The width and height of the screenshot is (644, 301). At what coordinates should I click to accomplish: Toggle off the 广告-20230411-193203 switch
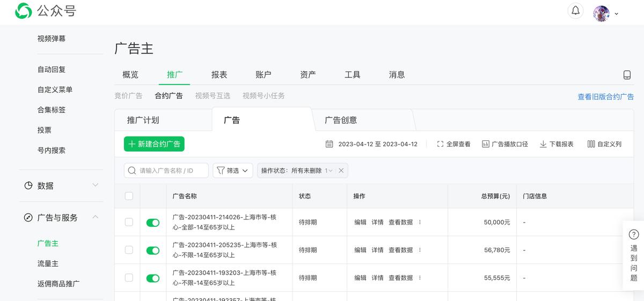coord(153,278)
